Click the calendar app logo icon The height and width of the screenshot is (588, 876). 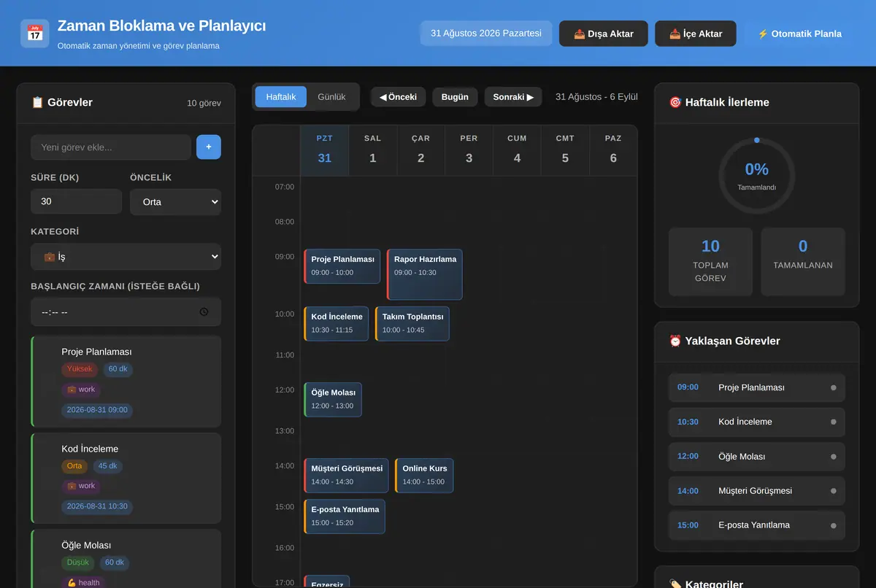(35, 34)
